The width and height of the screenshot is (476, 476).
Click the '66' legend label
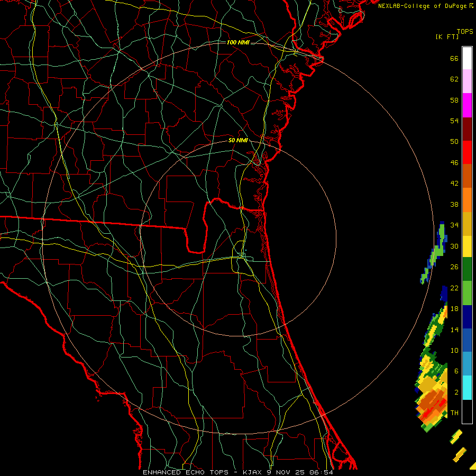click(x=454, y=58)
